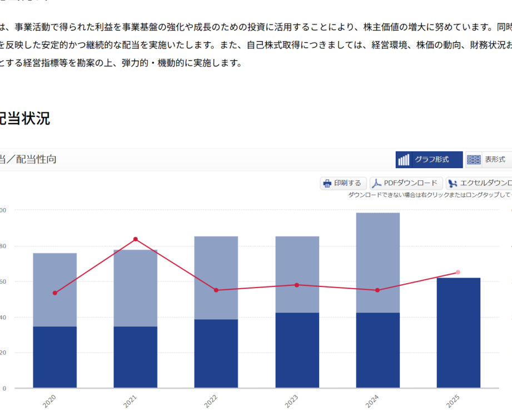Click the dark blue 2025 bar

[x=458, y=334]
